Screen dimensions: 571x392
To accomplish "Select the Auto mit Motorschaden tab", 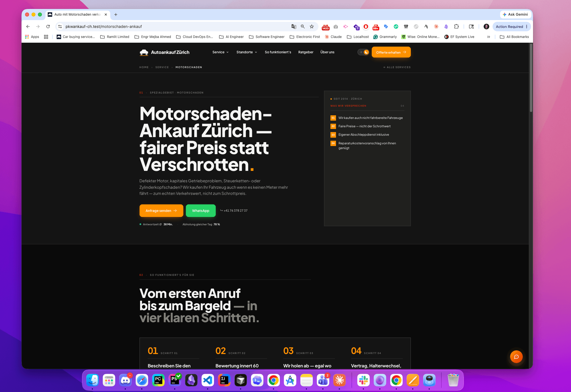I will (x=78, y=15).
